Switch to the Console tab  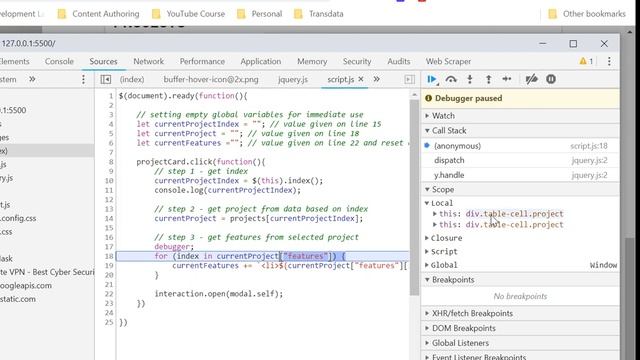click(x=59, y=61)
